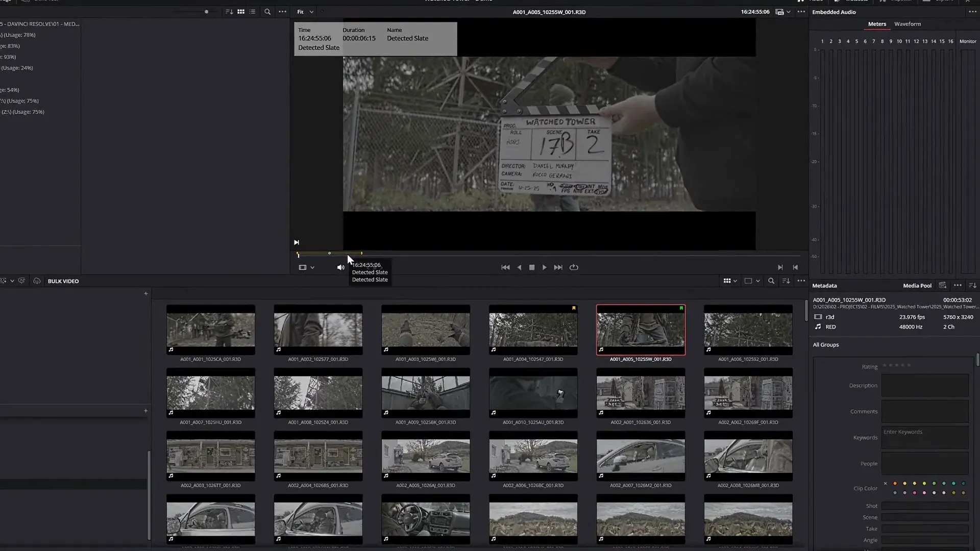Click the marker icon above scrub bar left
This screenshot has height=551, width=980.
point(296,242)
